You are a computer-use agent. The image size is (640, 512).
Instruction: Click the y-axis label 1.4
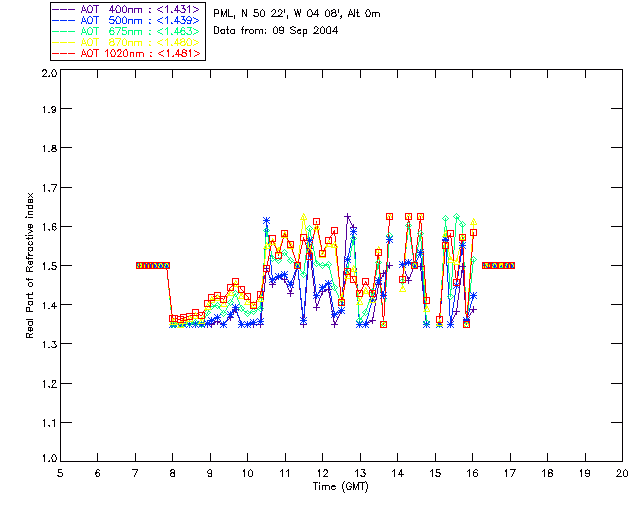[x=49, y=305]
